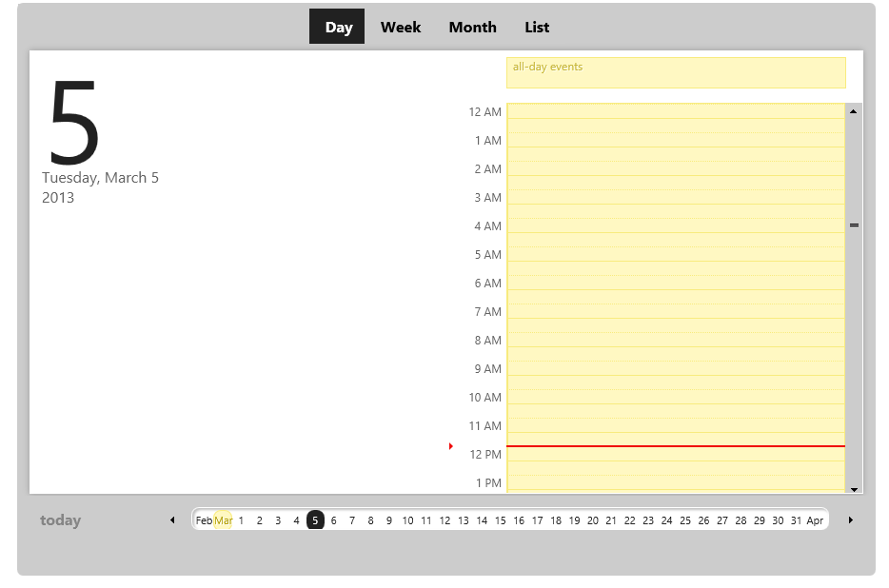Click the scroll down arrow in schedule
Viewport: 889px width, 588px height.
point(853,489)
